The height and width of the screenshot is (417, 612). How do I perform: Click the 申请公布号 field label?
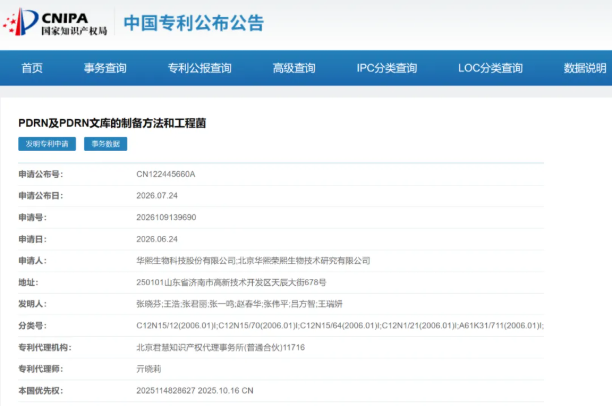click(41, 174)
